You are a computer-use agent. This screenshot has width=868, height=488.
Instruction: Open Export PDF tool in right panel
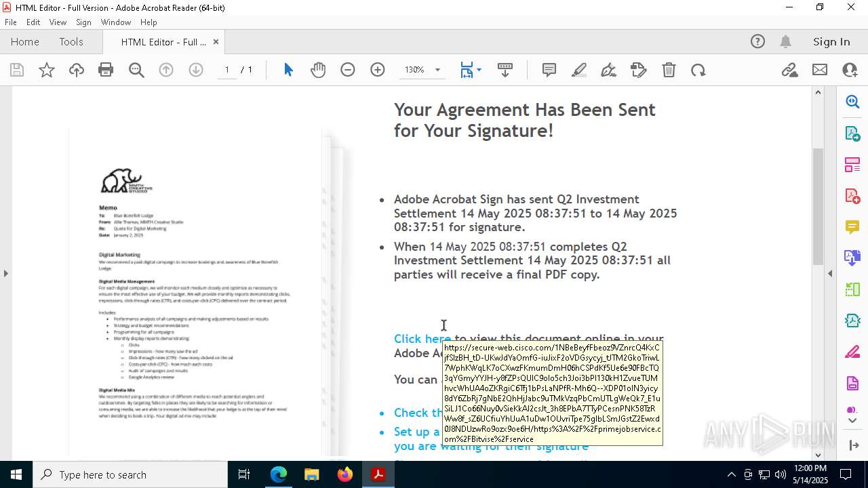click(852, 133)
